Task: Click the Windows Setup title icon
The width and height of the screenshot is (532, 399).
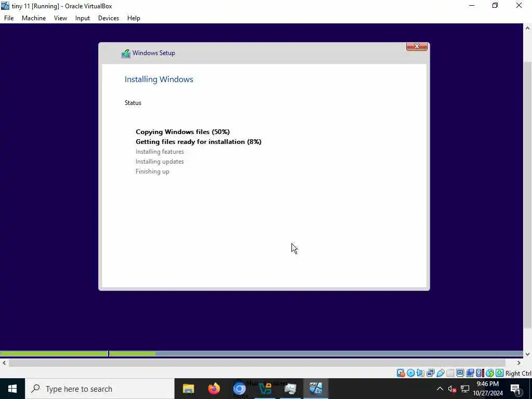Action: (126, 54)
